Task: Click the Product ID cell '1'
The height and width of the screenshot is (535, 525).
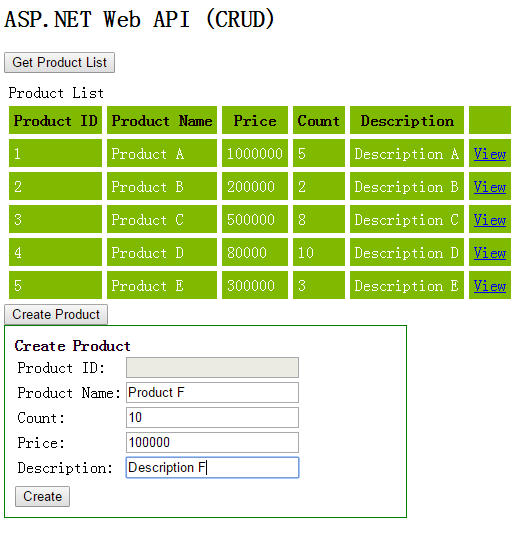Action: click(x=56, y=153)
